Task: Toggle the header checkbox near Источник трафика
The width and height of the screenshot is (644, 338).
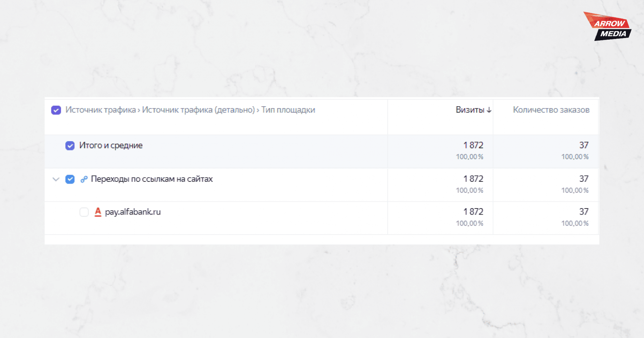Action: (x=56, y=110)
